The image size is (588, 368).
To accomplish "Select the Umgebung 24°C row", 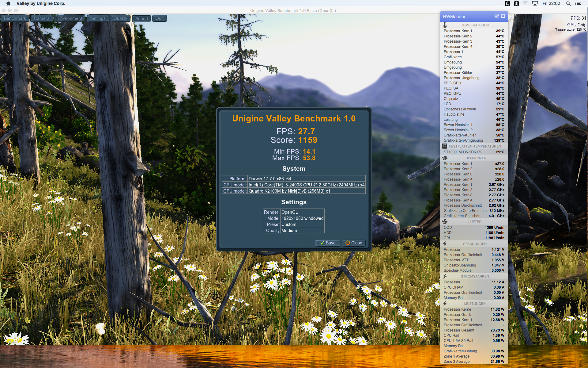I will (x=474, y=62).
